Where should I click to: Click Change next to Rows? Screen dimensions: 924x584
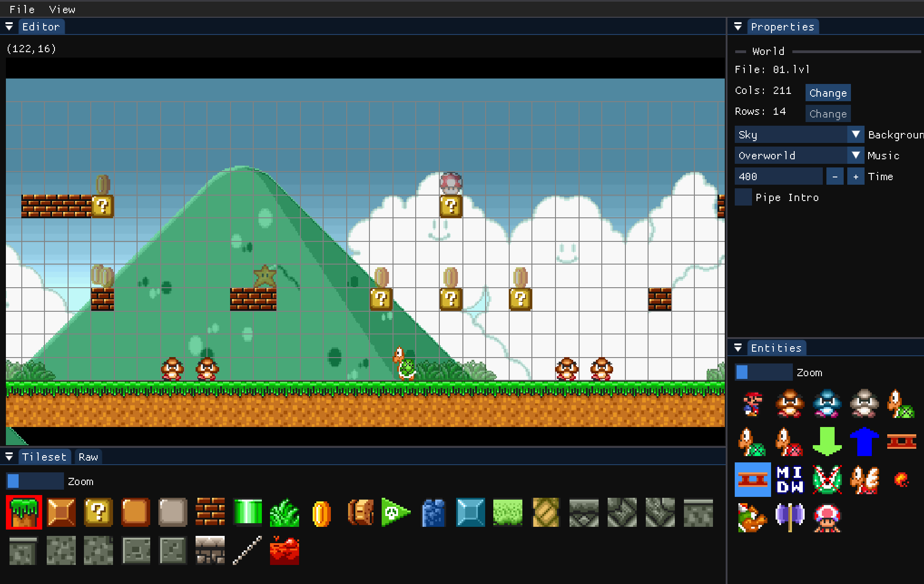(x=828, y=114)
